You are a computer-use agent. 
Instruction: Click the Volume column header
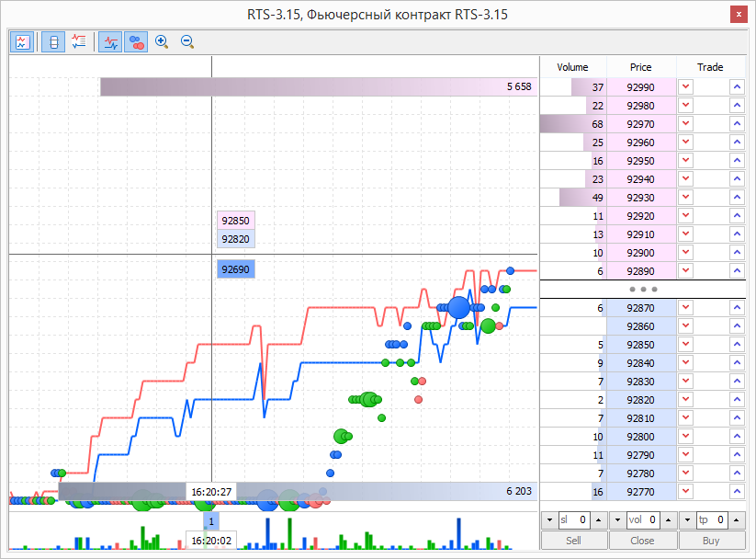click(573, 67)
